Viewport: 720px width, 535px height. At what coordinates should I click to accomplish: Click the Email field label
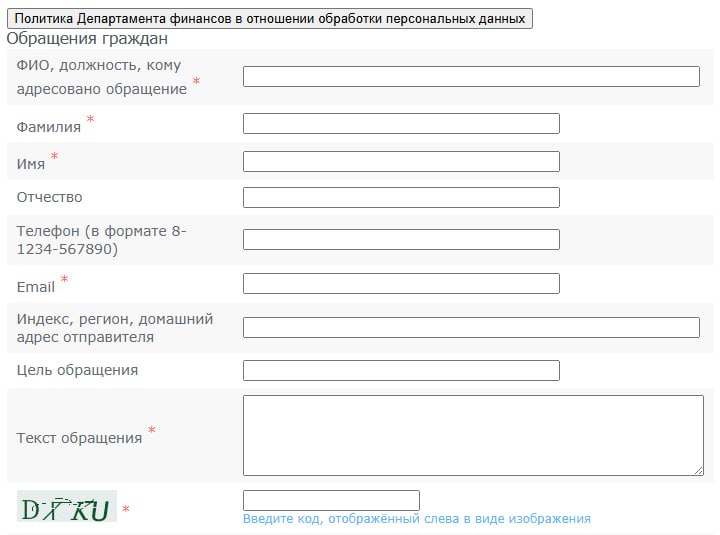click(36, 287)
